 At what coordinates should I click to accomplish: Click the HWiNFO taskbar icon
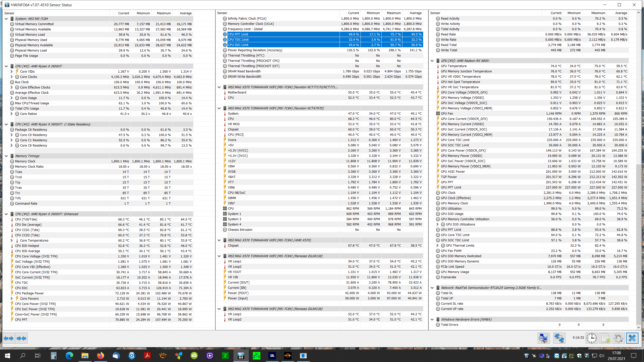241,355
